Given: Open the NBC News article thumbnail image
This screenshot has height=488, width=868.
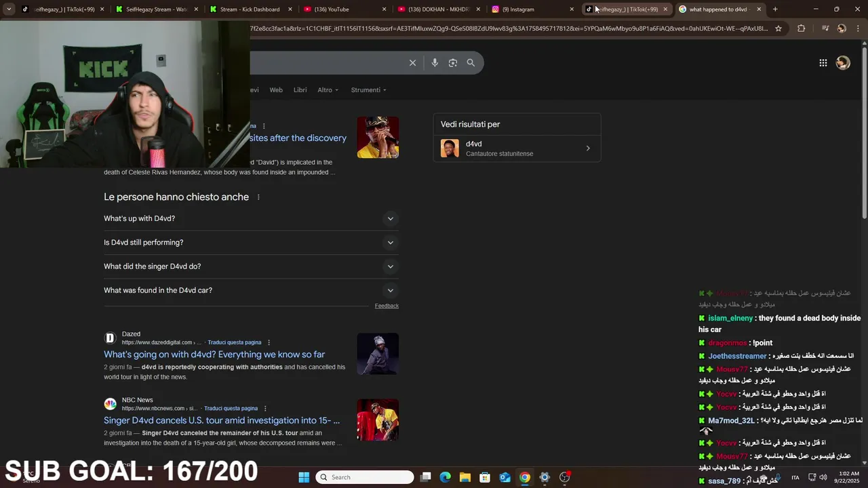Looking at the screenshot, I should 378,420.
